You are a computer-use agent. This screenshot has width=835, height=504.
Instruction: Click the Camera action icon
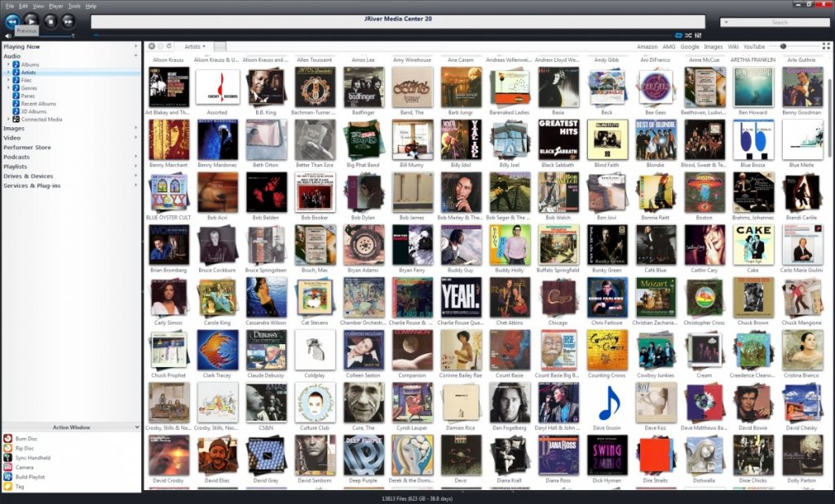point(7,467)
